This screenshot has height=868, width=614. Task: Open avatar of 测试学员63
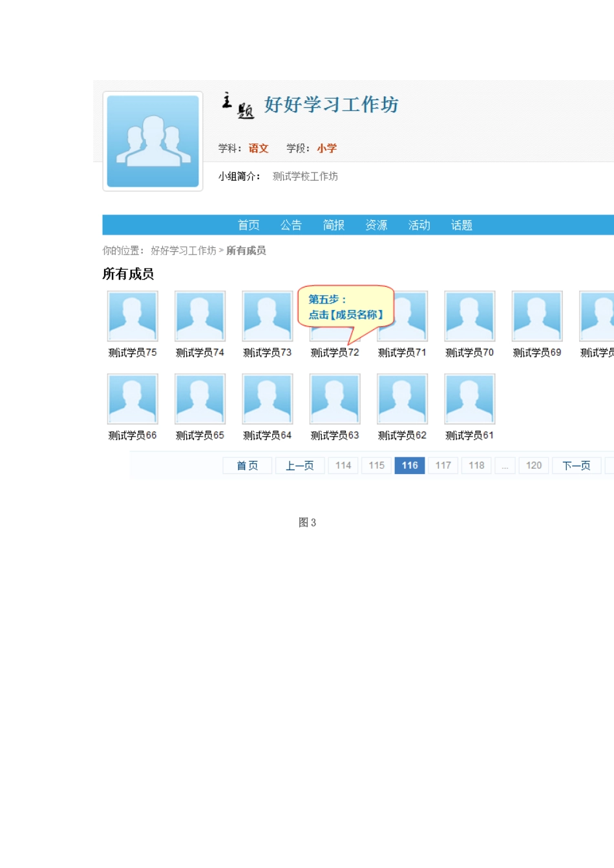tap(335, 398)
